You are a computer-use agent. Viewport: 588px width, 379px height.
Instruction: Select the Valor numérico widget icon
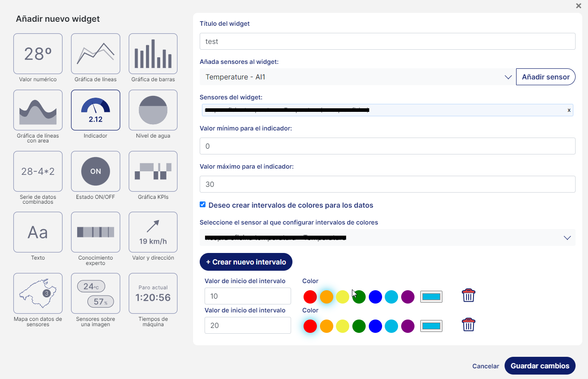tap(38, 54)
